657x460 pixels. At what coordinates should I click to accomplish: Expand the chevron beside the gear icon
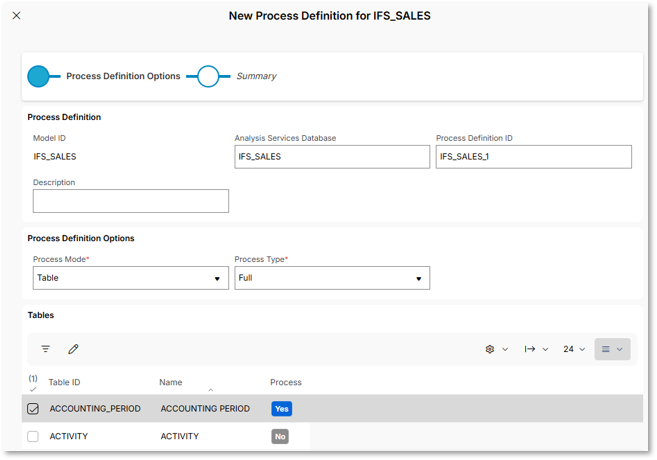tap(505, 349)
